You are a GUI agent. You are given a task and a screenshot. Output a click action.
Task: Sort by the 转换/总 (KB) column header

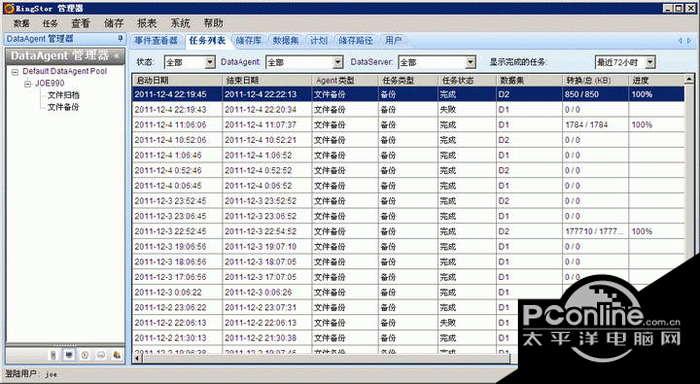coord(595,80)
